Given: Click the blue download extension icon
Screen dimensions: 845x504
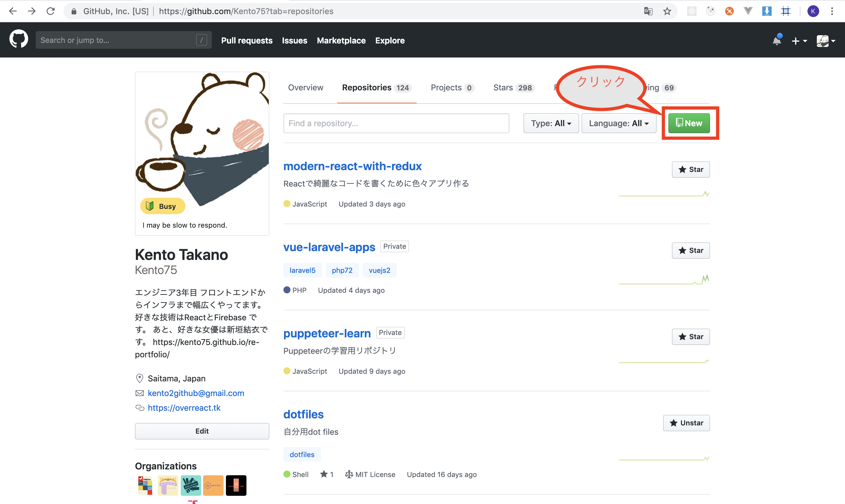Looking at the screenshot, I should [x=767, y=11].
